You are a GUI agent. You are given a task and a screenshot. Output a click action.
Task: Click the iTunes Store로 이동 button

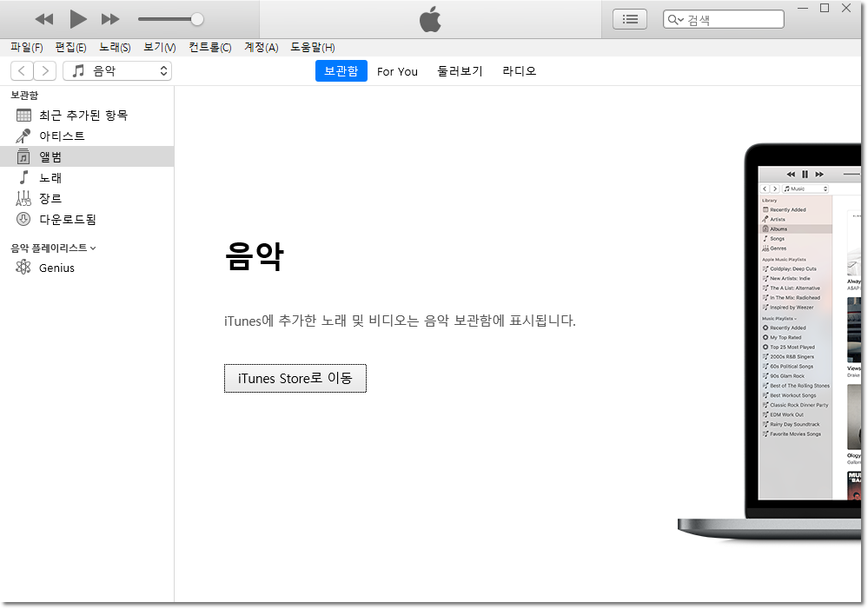point(295,378)
